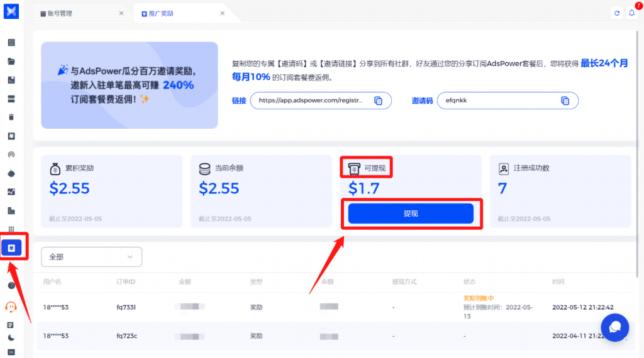Click the 类型 column header

click(257, 282)
